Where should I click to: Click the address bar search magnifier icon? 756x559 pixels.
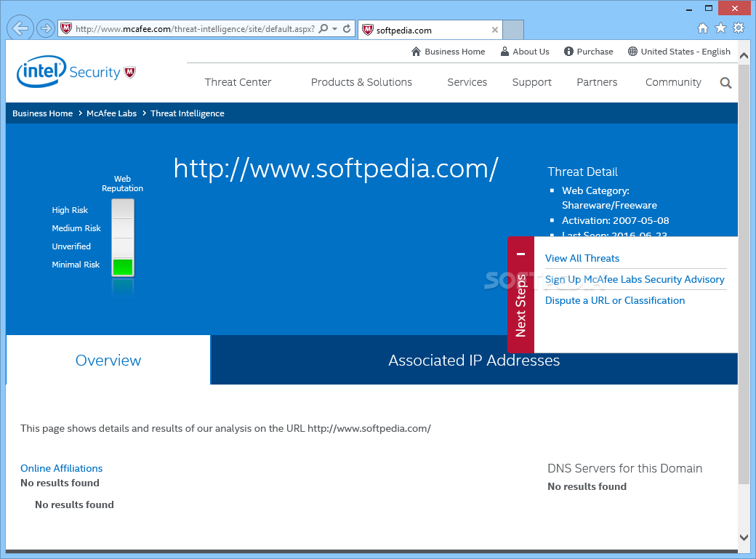click(x=324, y=28)
